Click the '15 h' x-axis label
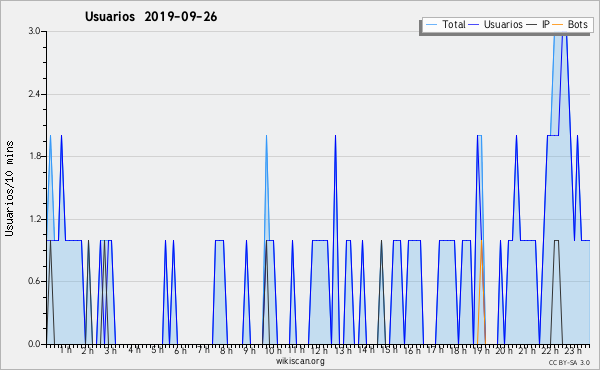Image resolution: width=600 pixels, height=370 pixels. tap(389, 350)
